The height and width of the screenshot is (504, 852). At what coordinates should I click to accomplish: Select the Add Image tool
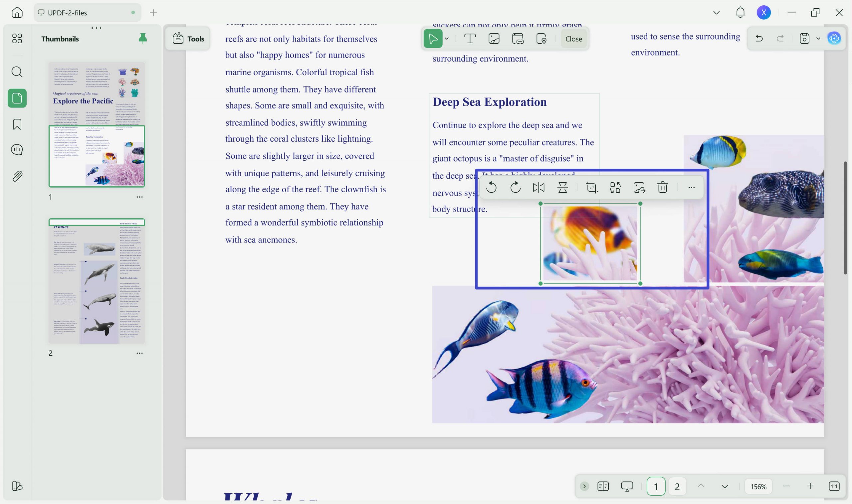(x=494, y=39)
